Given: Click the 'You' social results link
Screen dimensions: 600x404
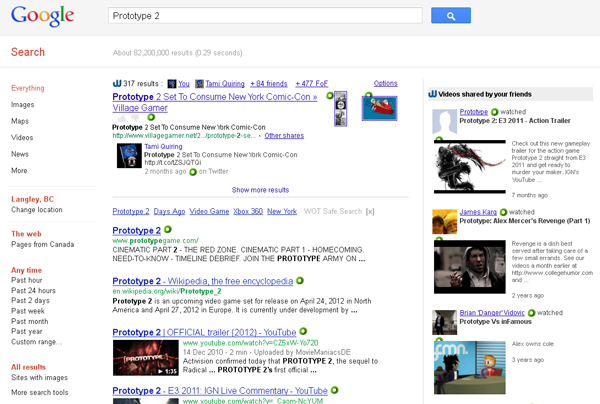Looking at the screenshot, I should tap(184, 83).
